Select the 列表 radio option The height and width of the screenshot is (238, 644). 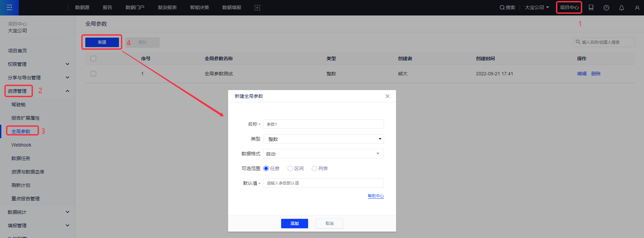[314, 168]
